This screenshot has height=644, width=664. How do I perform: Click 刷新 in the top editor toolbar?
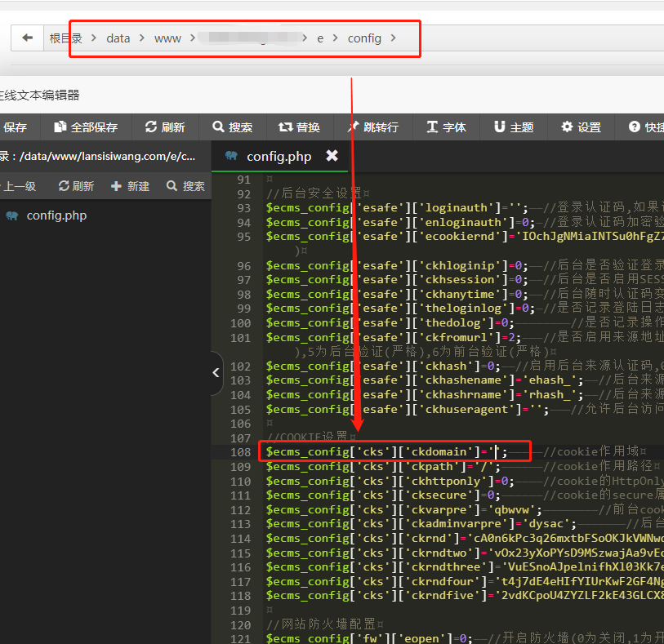(165, 127)
